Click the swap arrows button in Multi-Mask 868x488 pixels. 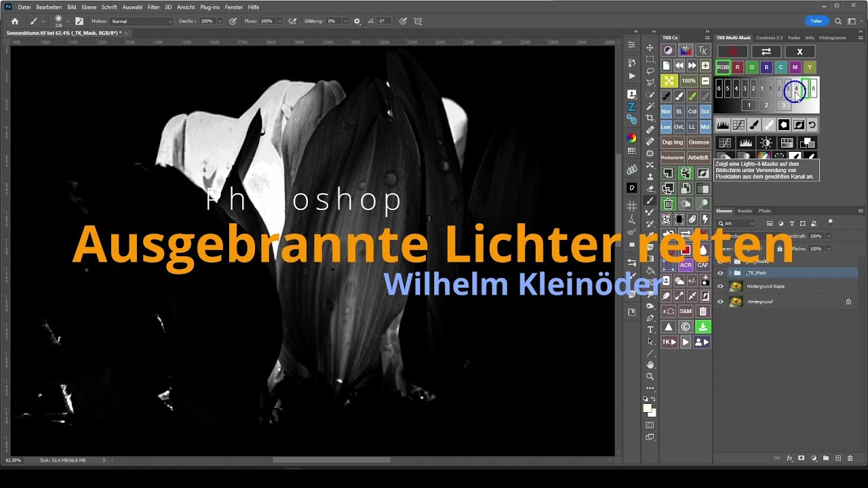(x=766, y=52)
